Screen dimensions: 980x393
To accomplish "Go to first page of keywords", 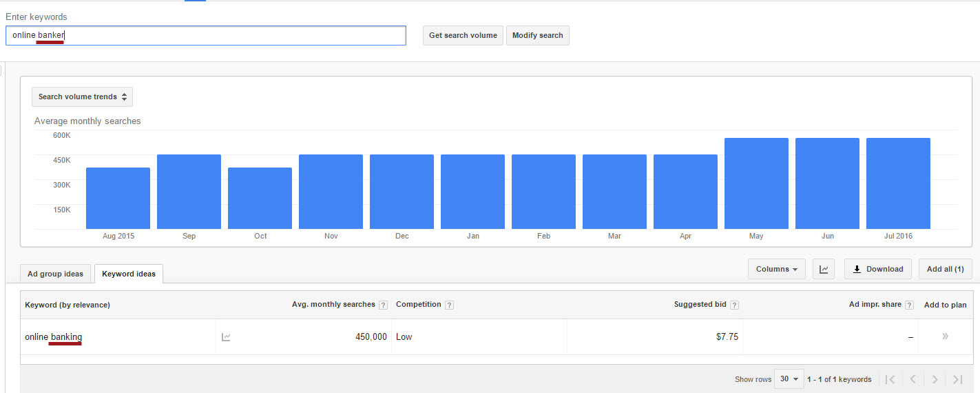I will [890, 379].
